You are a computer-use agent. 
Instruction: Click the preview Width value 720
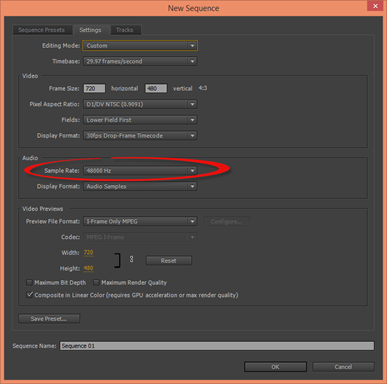click(x=88, y=253)
